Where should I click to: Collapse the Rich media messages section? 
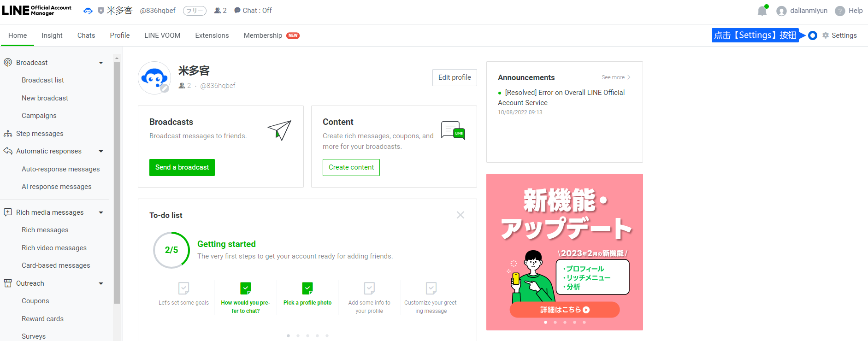101,212
